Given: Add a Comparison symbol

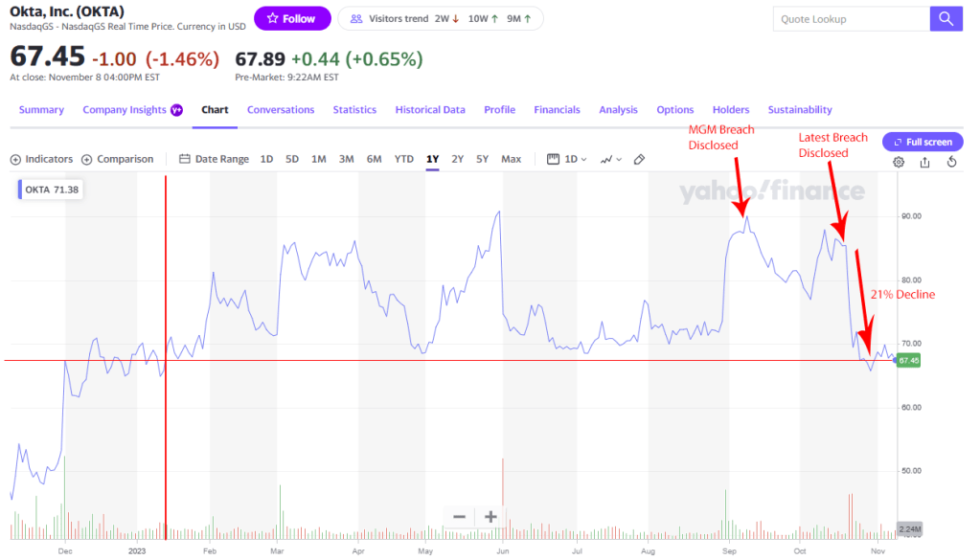Looking at the screenshot, I should [x=118, y=159].
